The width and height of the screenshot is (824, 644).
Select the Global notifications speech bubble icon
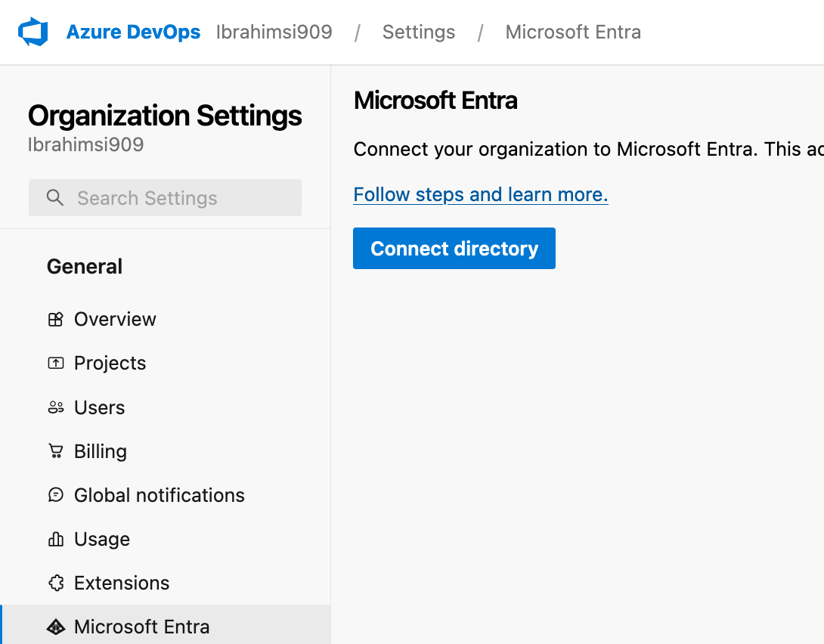[x=55, y=495]
